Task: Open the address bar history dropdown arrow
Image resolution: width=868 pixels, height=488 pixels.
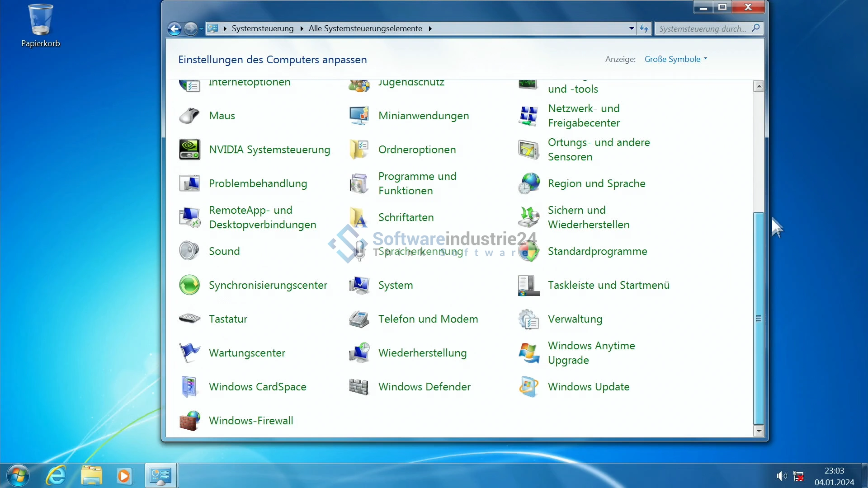Action: (632, 28)
